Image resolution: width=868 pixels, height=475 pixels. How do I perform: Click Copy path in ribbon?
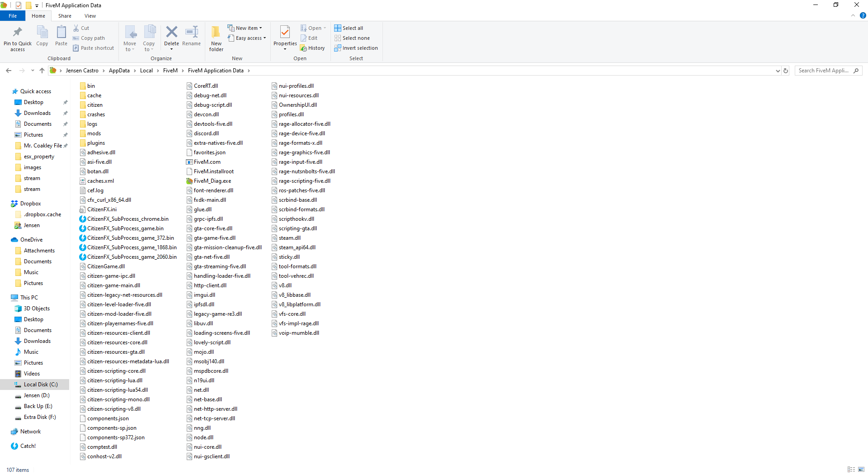click(89, 38)
